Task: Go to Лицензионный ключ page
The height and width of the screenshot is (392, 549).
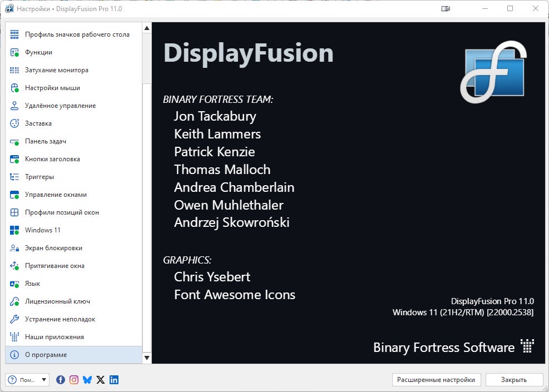Action: click(74, 301)
